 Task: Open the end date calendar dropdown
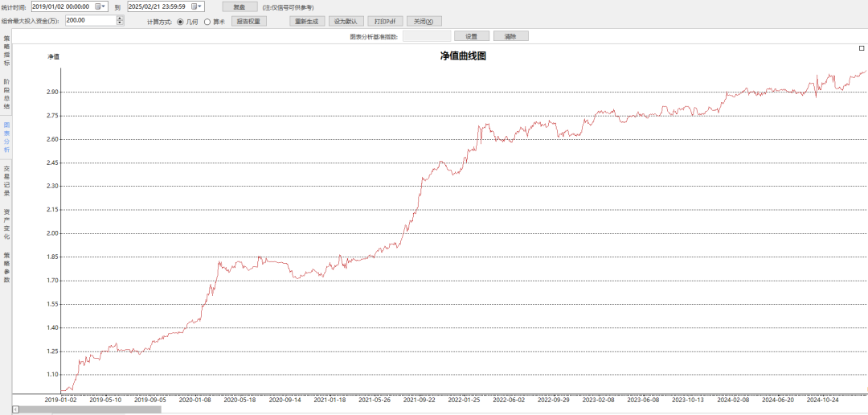click(198, 6)
